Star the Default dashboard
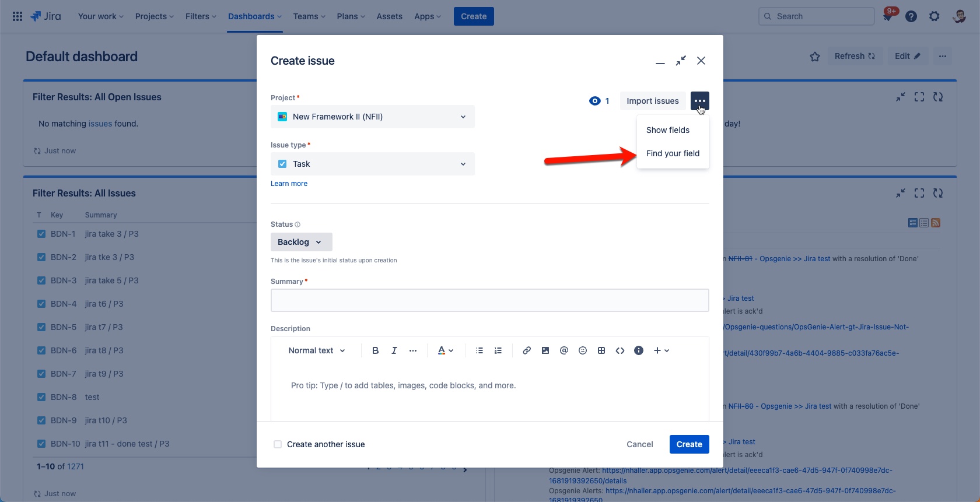 (x=815, y=57)
